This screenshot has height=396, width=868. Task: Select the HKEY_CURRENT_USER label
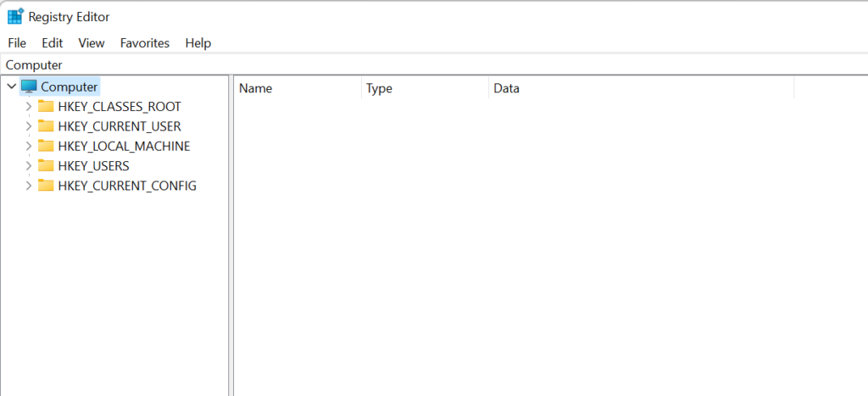click(x=120, y=126)
